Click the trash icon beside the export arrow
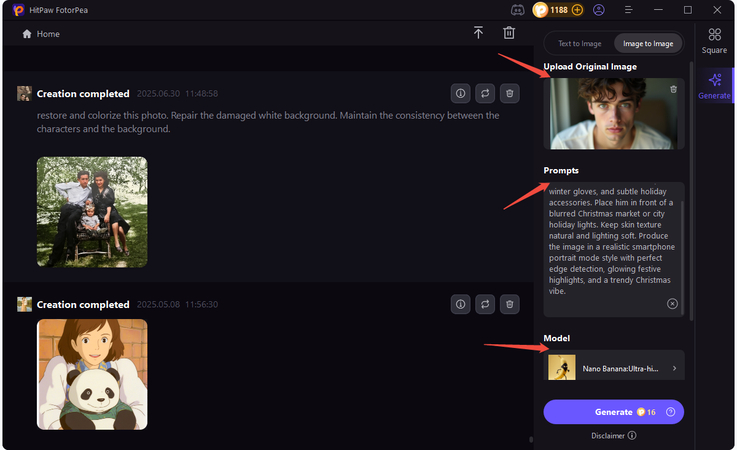 tap(509, 33)
